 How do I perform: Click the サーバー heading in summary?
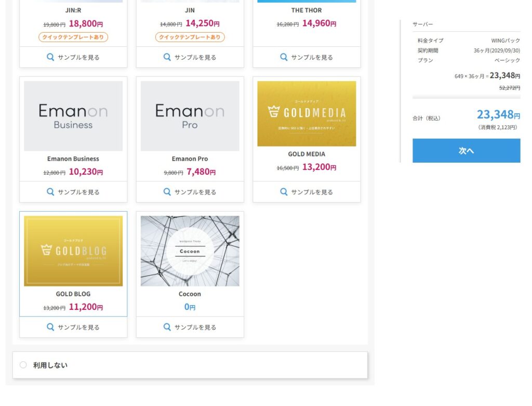[423, 24]
